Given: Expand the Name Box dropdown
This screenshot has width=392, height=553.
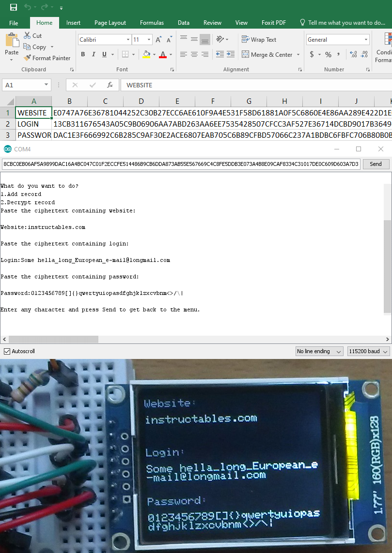Looking at the screenshot, I should [x=46, y=84].
